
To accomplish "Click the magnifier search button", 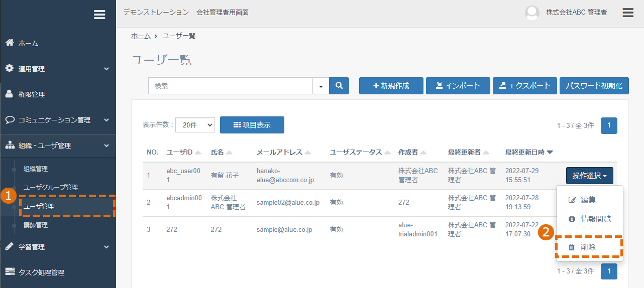I will point(339,86).
